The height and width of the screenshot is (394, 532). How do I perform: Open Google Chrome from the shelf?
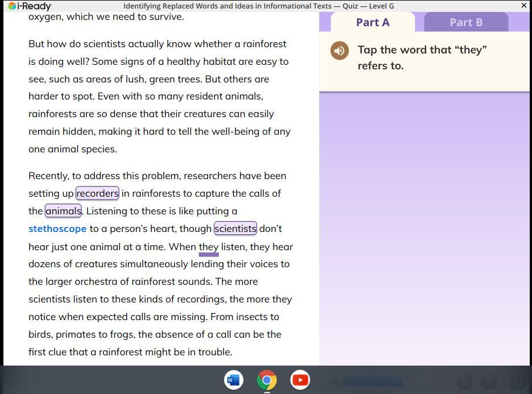coord(267,380)
